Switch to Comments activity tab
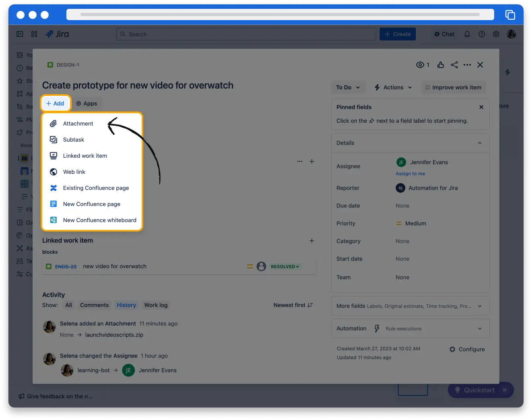Image resolution: width=532 pixels, height=420 pixels. point(94,305)
